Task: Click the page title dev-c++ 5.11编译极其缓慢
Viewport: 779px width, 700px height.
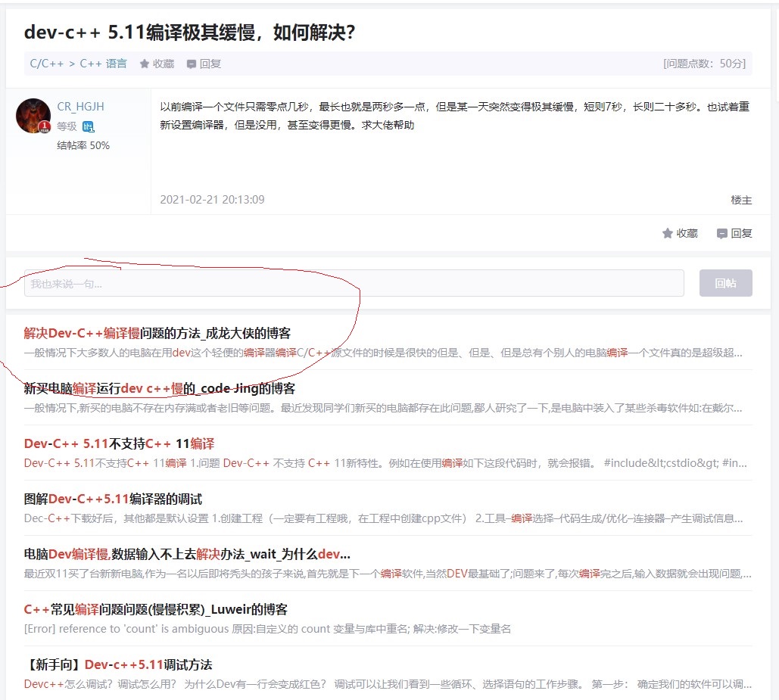Action: 190,33
